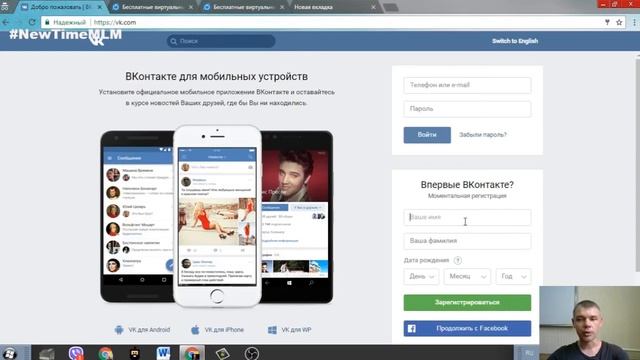Open OBS Studio from the taskbar

tap(251, 353)
